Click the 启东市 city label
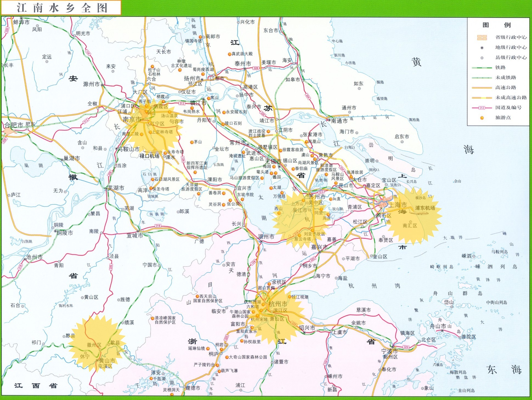532x400 pixels. 402,137
